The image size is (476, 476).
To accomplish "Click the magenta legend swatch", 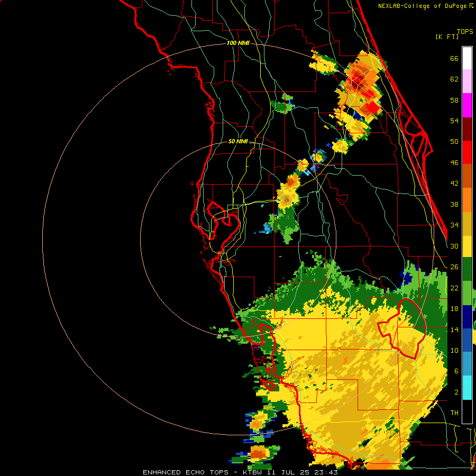I will point(467,105).
